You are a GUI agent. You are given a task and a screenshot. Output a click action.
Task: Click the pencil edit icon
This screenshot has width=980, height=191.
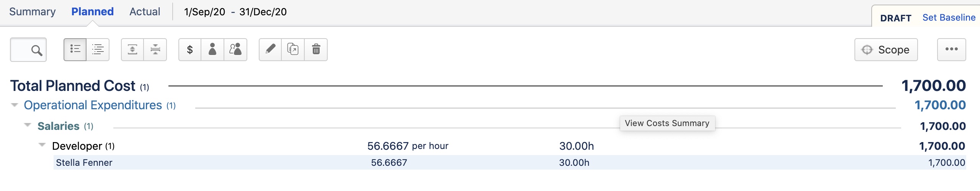pyautogui.click(x=270, y=50)
